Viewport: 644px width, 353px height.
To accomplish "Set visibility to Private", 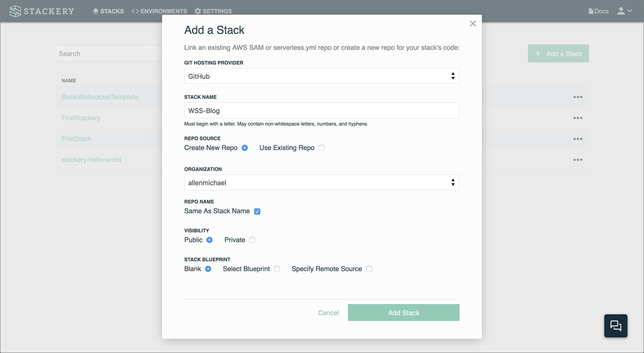I will [252, 240].
